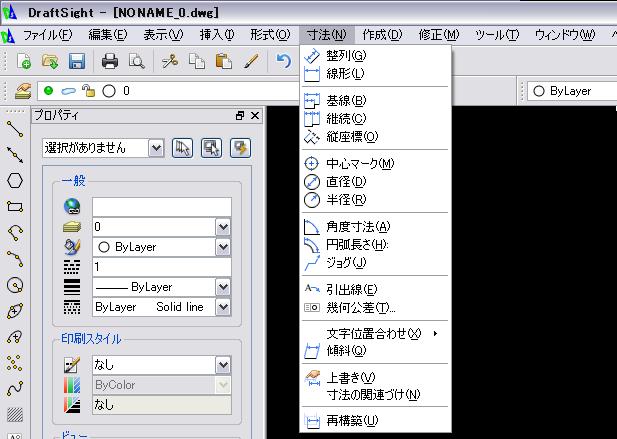This screenshot has height=439, width=617.
Task: Click the New document toolbar icon
Action: tap(24, 61)
